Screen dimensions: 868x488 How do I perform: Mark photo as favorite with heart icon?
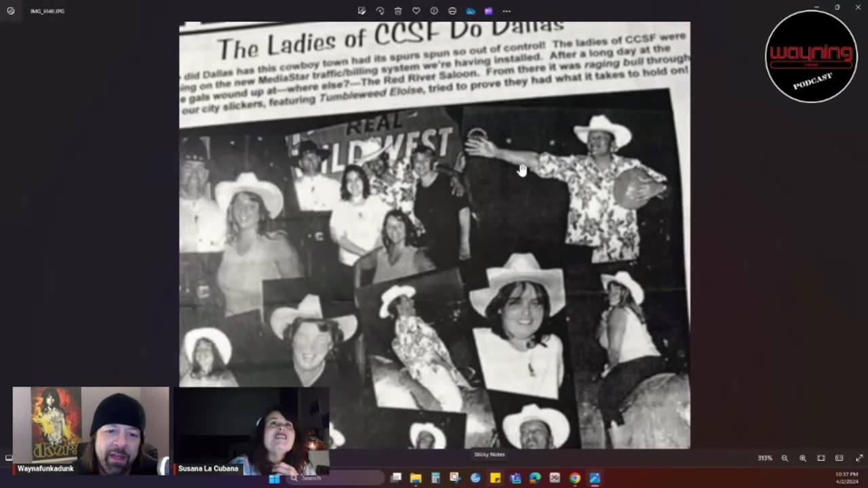coord(416,11)
